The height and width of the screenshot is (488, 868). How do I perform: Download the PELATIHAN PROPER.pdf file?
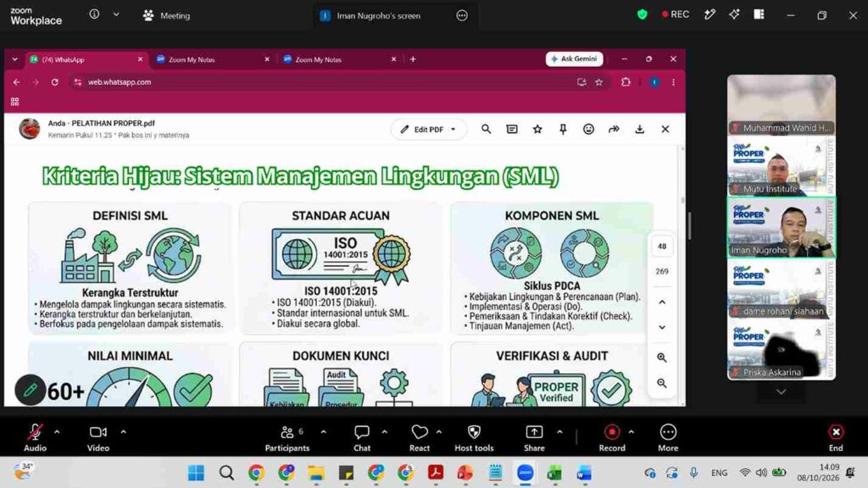(x=639, y=129)
